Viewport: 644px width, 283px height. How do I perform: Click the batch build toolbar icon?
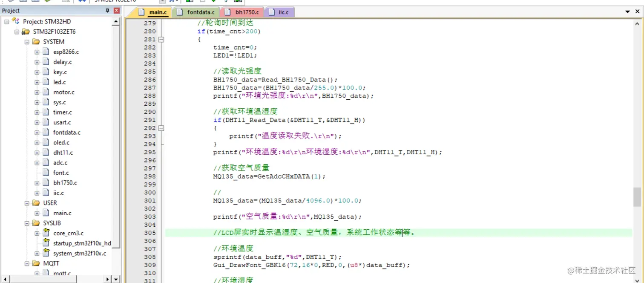pos(47,2)
